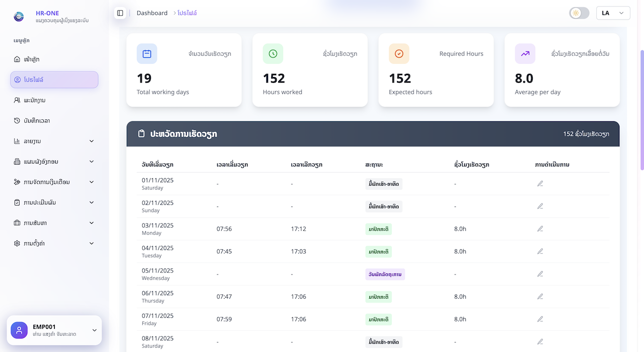
Task: Go to ບັນທຶກເວລາ time record page
Action: [x=37, y=121]
